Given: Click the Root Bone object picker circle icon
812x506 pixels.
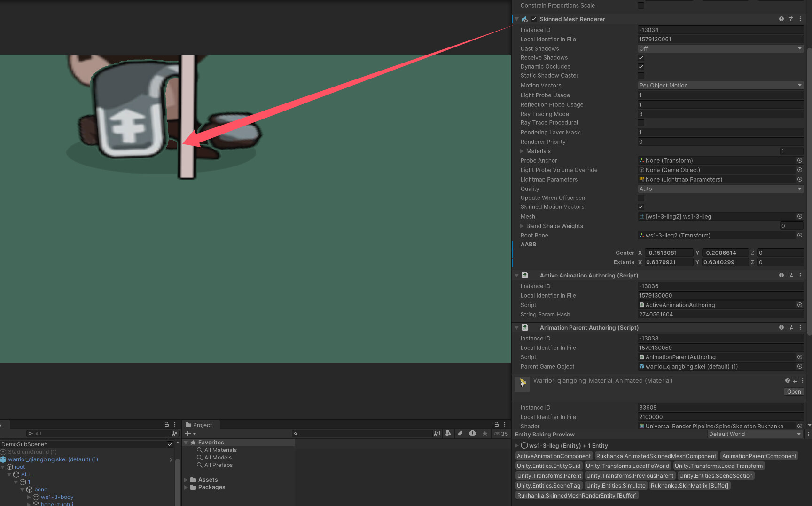Looking at the screenshot, I should (799, 235).
